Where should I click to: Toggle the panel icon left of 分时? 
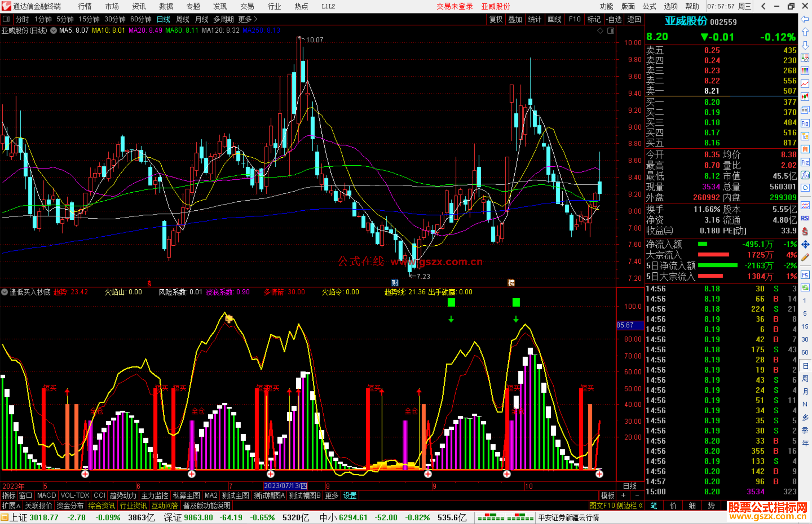(6, 19)
